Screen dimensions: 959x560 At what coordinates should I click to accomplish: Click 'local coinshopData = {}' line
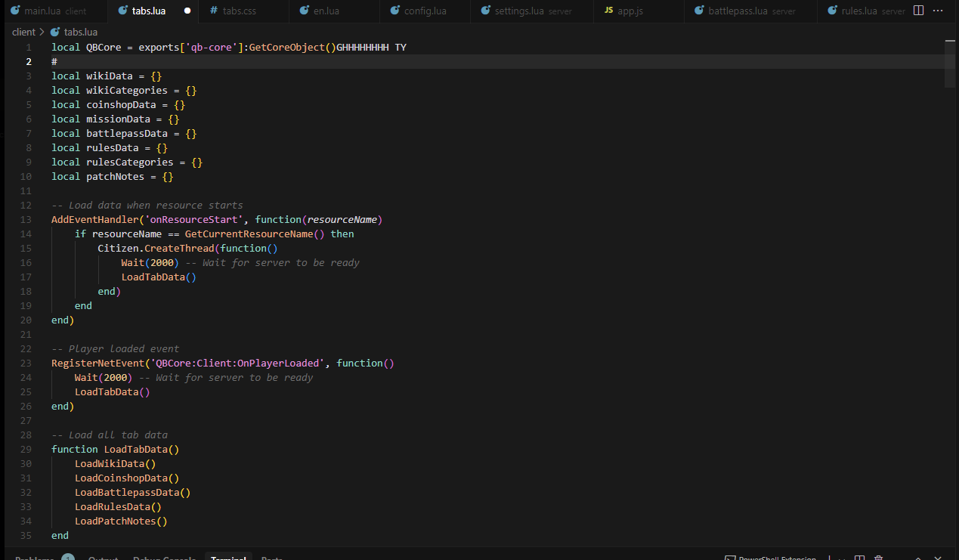[118, 104]
